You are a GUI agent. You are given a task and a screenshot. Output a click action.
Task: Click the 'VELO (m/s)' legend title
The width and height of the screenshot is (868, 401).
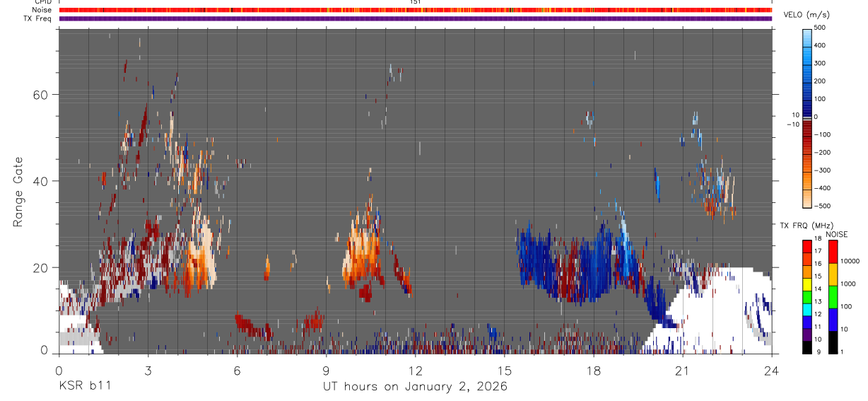tap(807, 16)
